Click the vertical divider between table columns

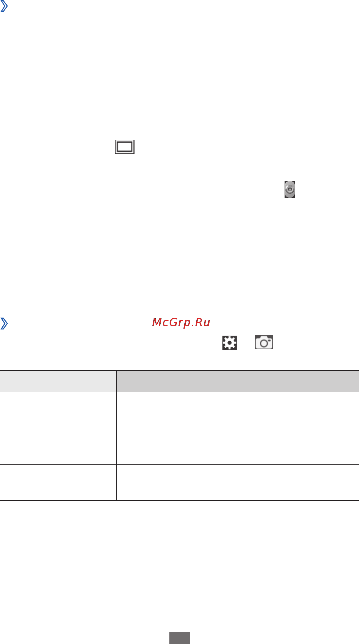(x=116, y=436)
